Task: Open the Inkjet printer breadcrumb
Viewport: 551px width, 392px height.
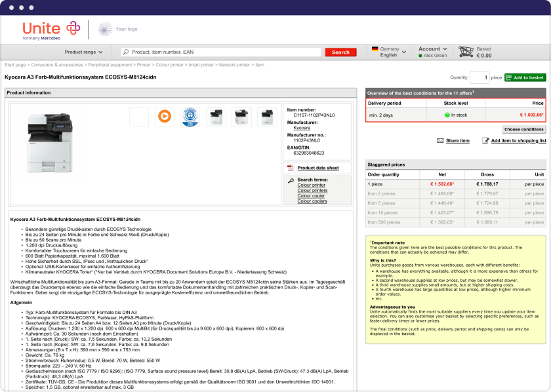Action: pyautogui.click(x=201, y=65)
